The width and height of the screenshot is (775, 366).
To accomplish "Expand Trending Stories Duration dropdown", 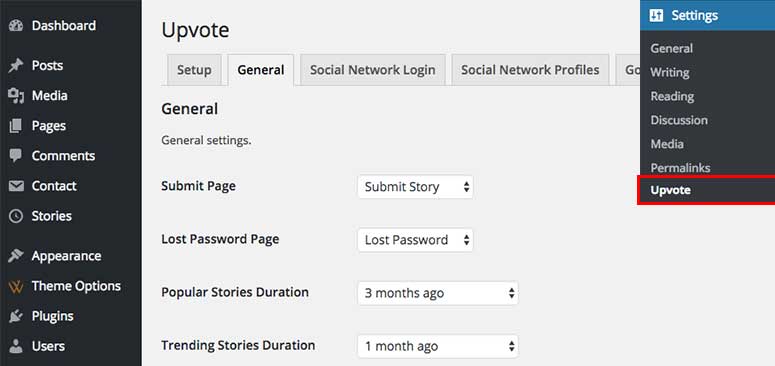I will (438, 346).
